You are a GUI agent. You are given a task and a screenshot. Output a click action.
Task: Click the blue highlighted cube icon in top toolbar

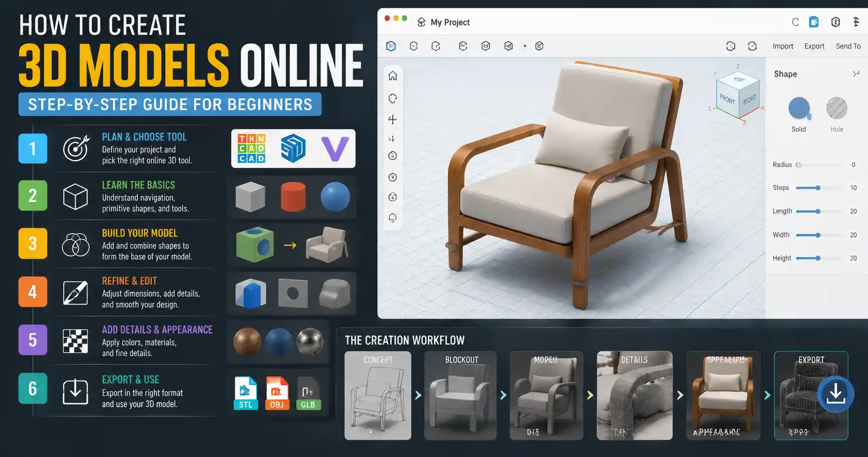coord(391,46)
